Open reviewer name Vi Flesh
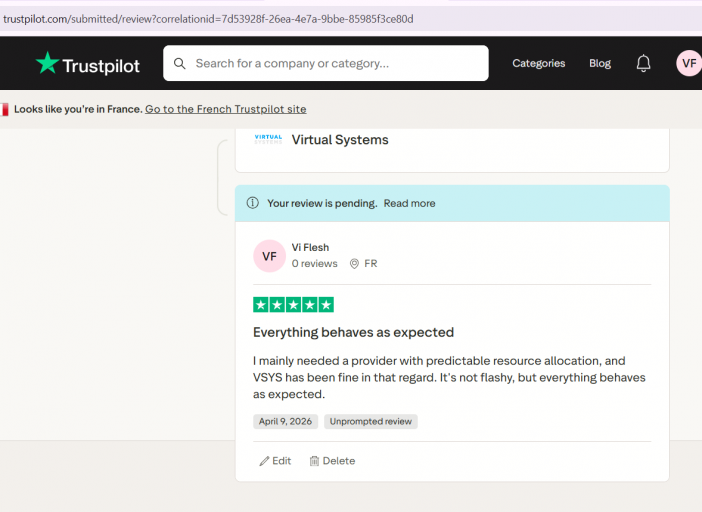 310,247
